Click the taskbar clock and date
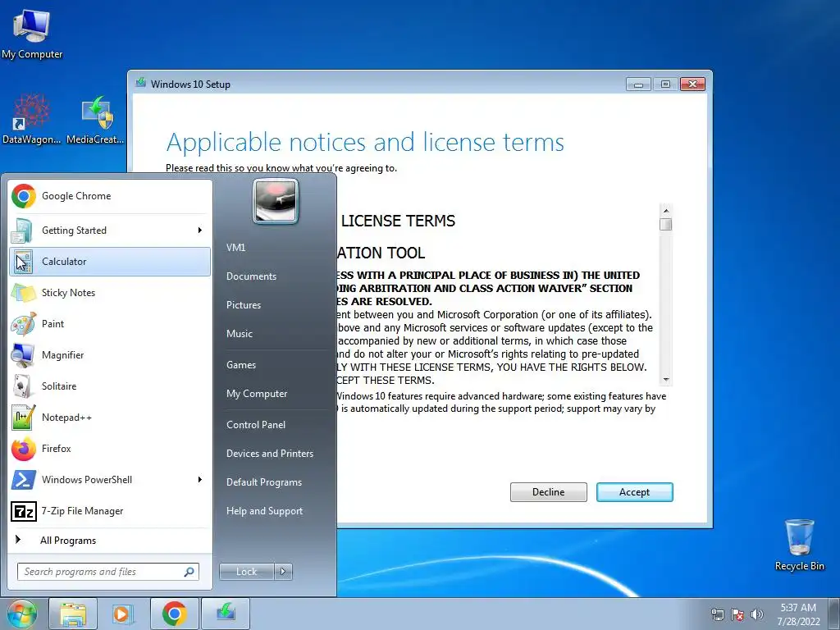The width and height of the screenshot is (840, 630). pos(798,614)
